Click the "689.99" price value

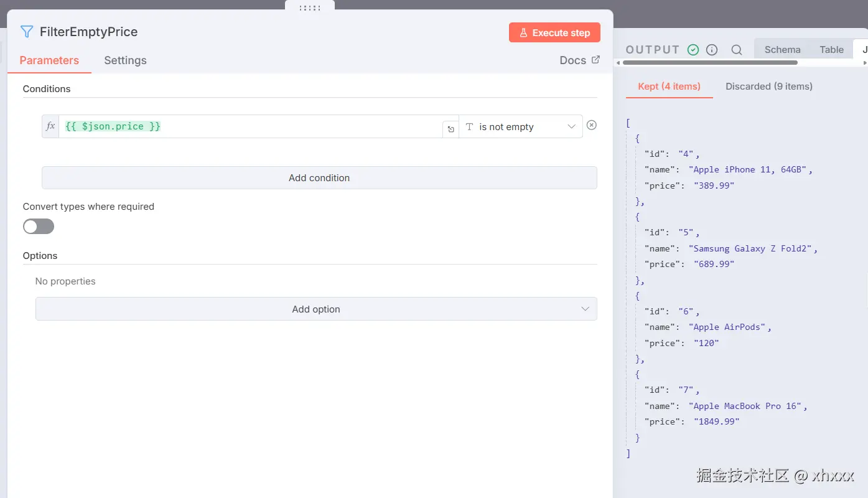click(x=714, y=264)
